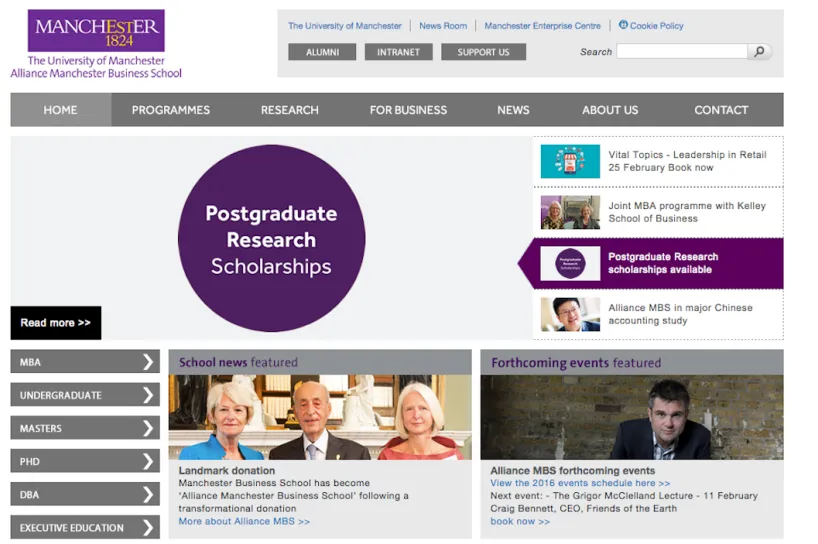Viewport: 818px width, 544px height.
Task: Open the MBA sidebar item
Action: [85, 361]
